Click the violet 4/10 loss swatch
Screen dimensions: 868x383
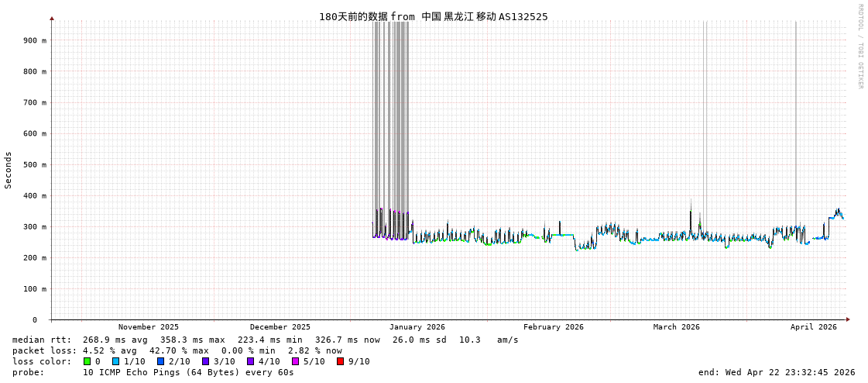[x=250, y=361]
